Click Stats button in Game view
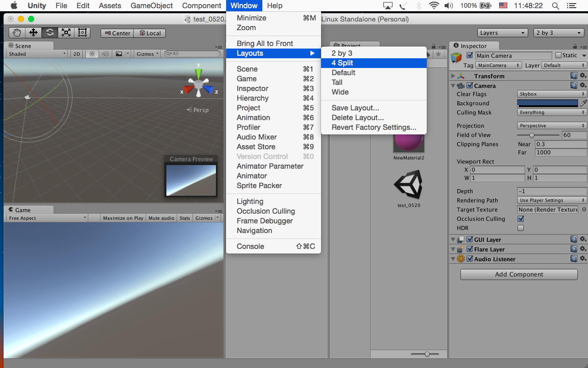Image resolution: width=588 pixels, height=368 pixels. point(184,218)
